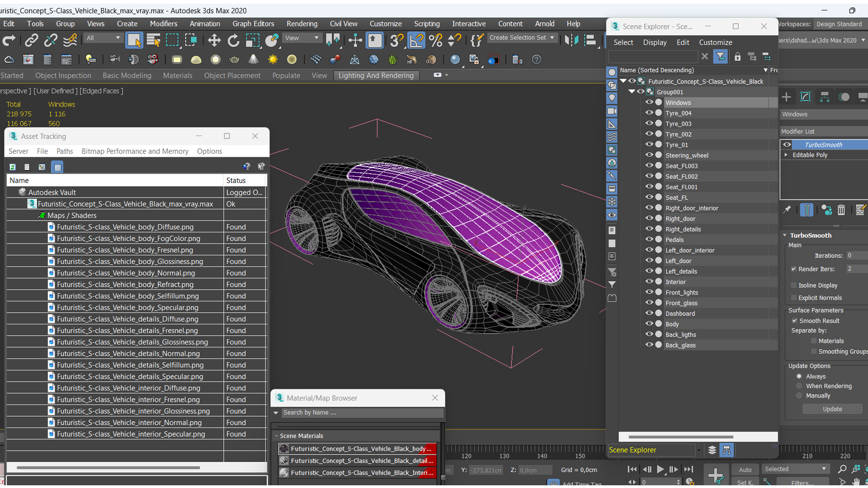Click the Update button
Screen dimensions: 868x488
click(832, 409)
